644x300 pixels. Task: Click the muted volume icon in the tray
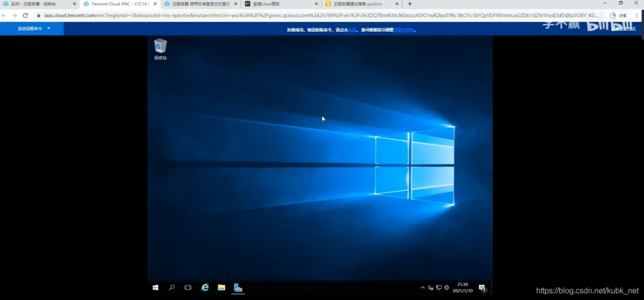[430, 287]
